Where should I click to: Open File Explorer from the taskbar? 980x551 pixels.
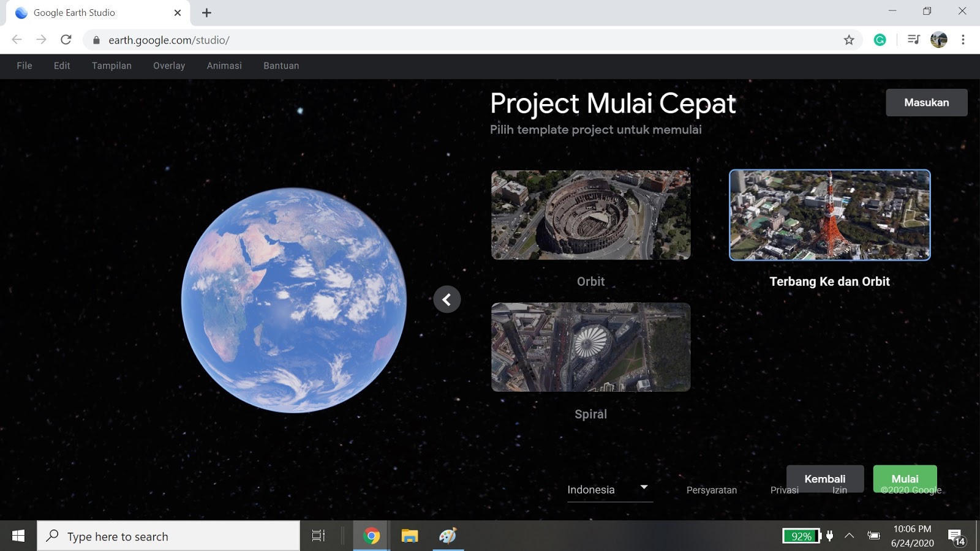click(408, 536)
